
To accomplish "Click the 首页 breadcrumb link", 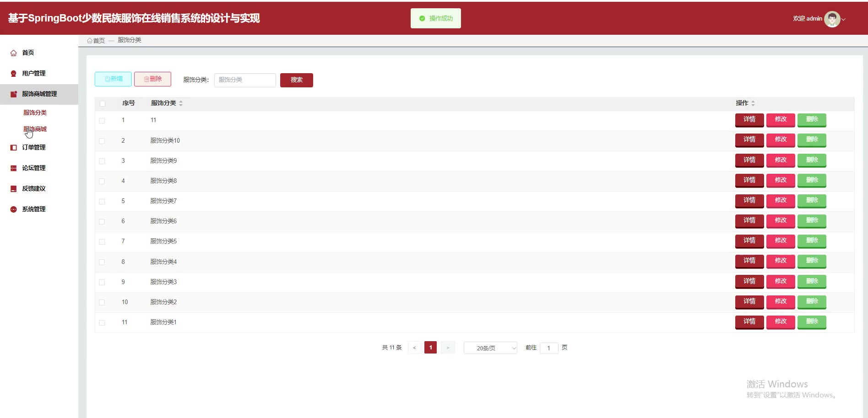I will click(99, 41).
